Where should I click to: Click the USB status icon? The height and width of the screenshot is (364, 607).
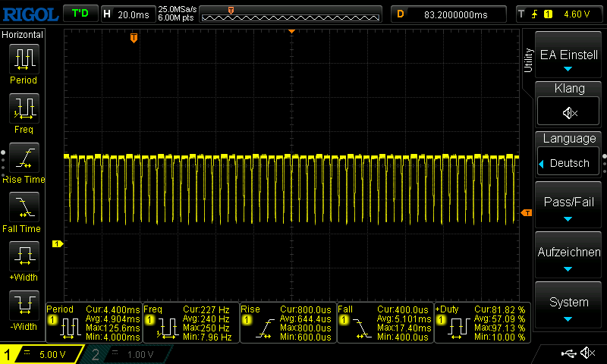coord(568,353)
